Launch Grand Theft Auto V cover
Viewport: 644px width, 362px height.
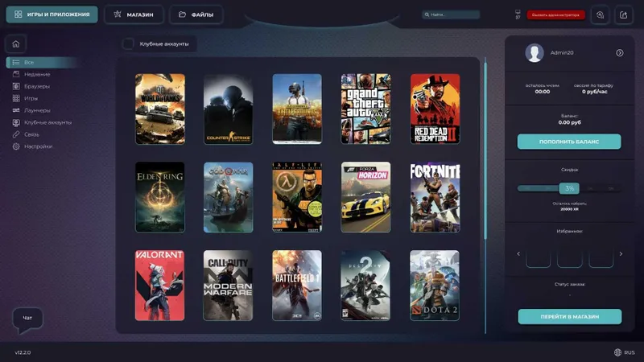(x=366, y=109)
